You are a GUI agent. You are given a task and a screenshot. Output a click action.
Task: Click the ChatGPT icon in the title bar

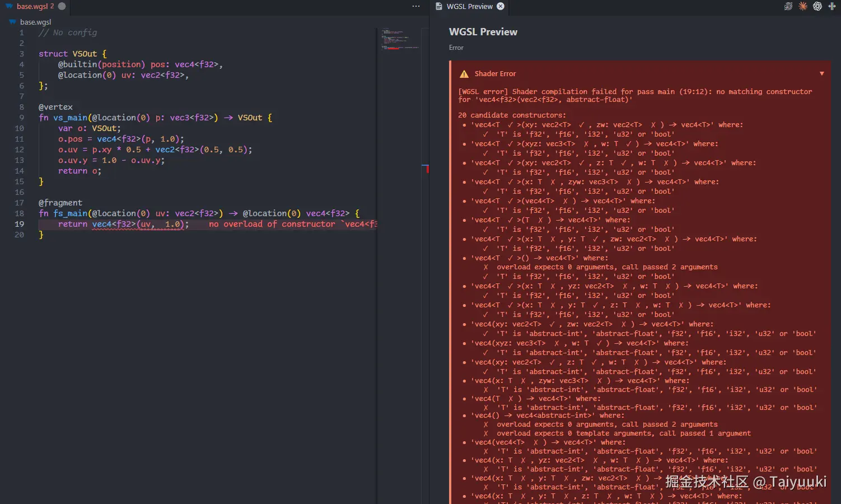tap(817, 6)
